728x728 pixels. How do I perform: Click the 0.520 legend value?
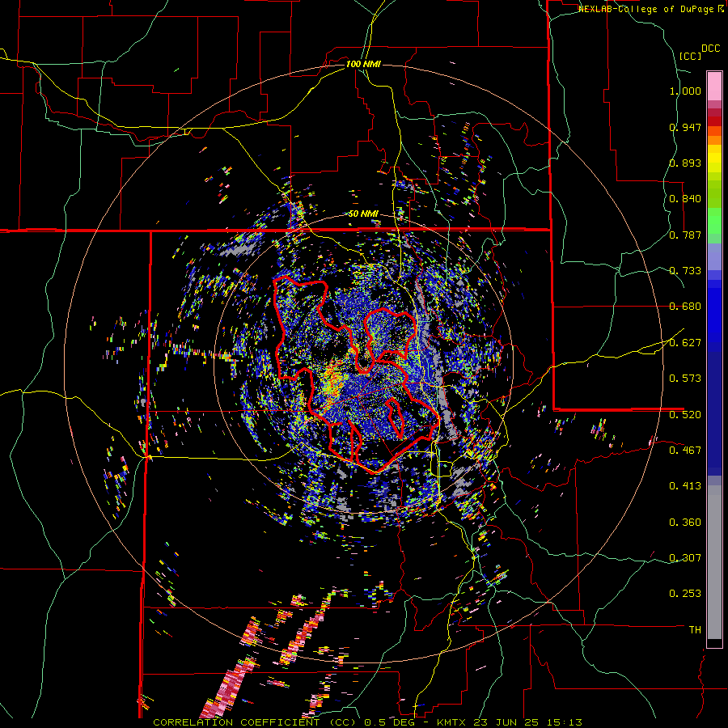pyautogui.click(x=685, y=415)
